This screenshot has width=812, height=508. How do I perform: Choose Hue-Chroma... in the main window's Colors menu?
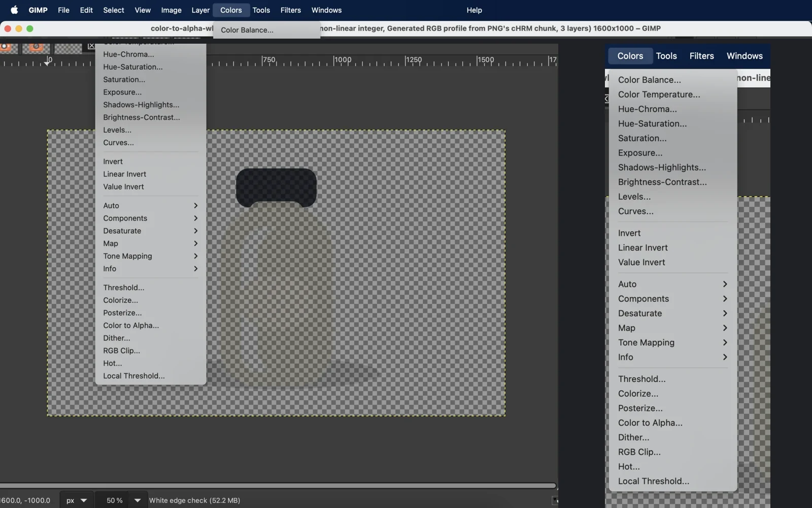tap(151, 54)
